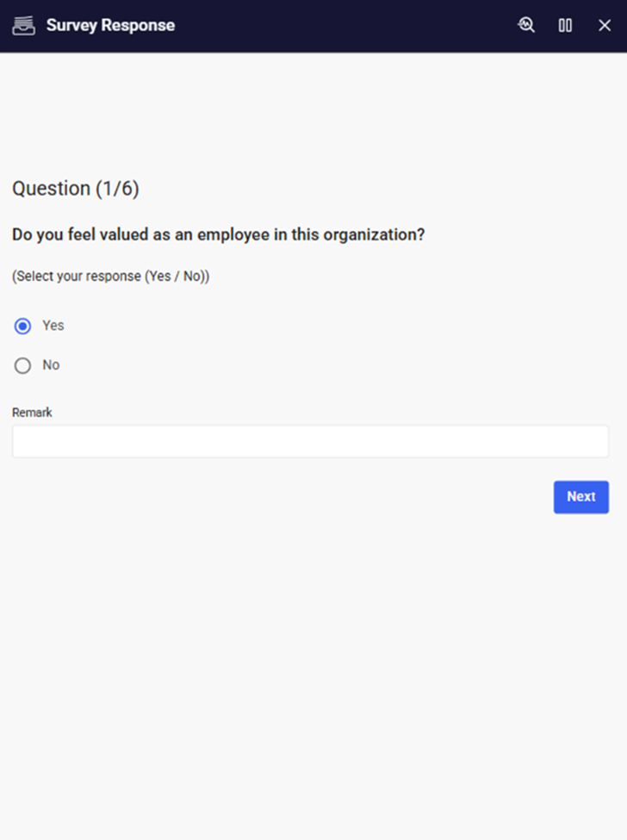Click inside the empty Remark box
Screen dimensions: 627x840
(x=310, y=441)
